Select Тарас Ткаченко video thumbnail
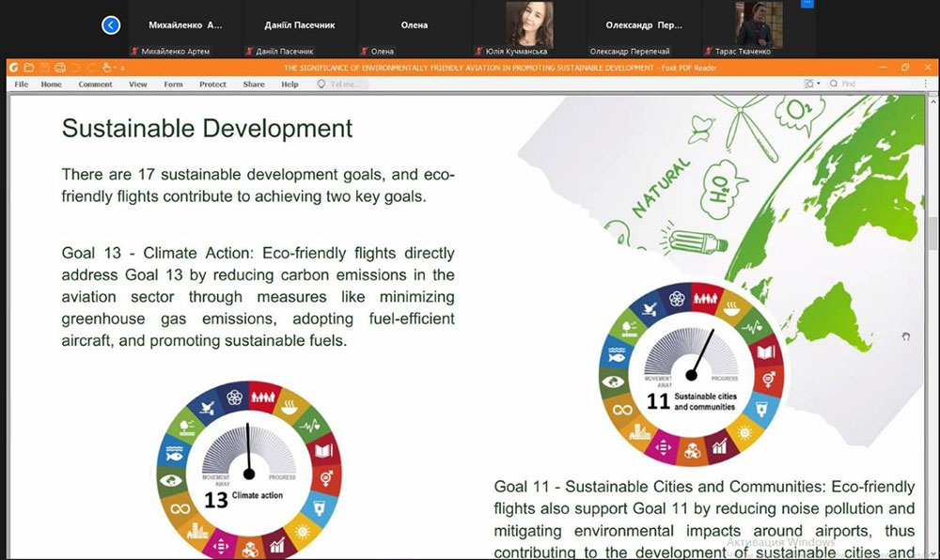940x560 pixels. pyautogui.click(x=759, y=24)
